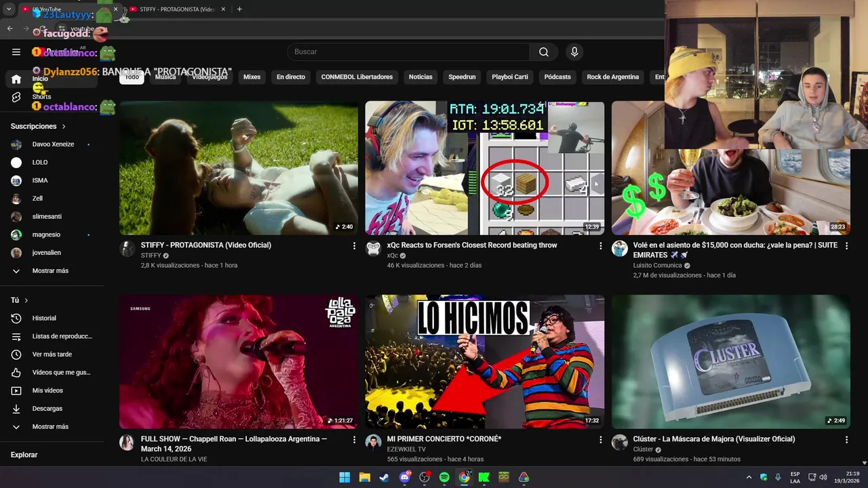Open LOLO subscription channel
Screen dimensions: 868x488
tap(53, 163)
